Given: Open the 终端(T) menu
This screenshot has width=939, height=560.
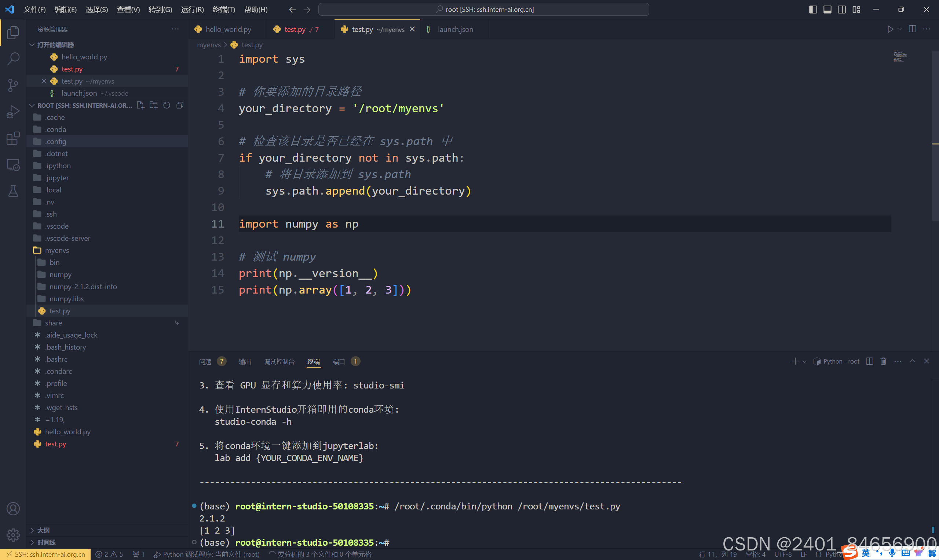Looking at the screenshot, I should 223,10.
